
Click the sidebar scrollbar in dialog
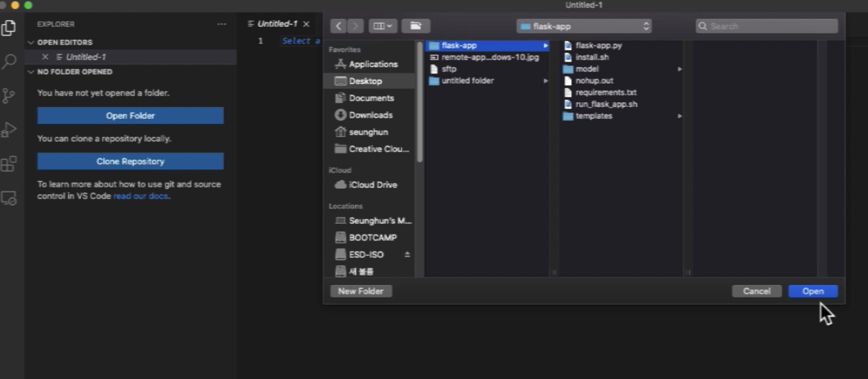click(420, 103)
